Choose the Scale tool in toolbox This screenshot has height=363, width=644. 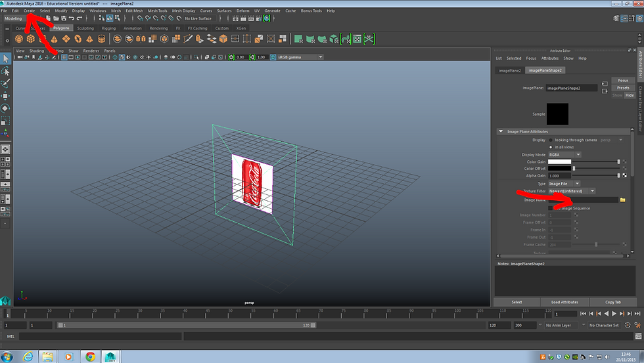(x=5, y=121)
